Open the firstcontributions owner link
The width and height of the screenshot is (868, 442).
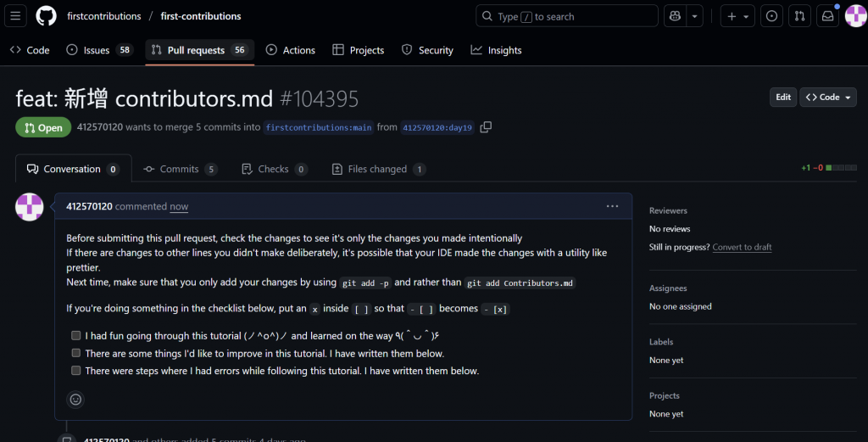104,16
